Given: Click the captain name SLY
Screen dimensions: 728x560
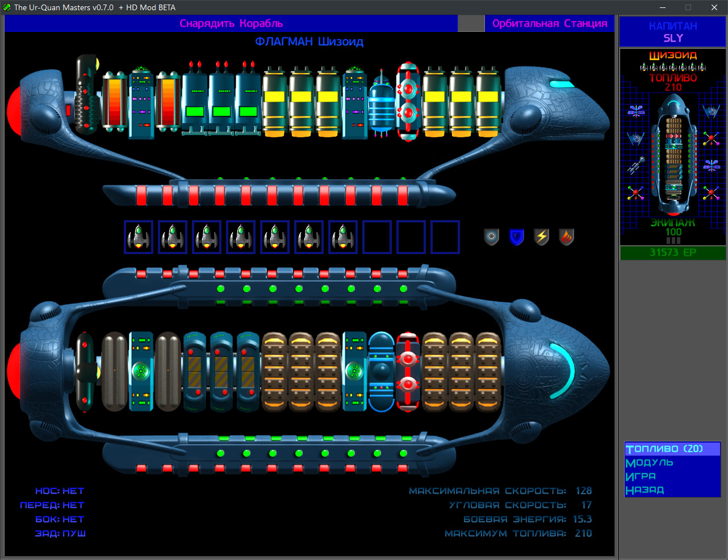Looking at the screenshot, I should (x=673, y=38).
